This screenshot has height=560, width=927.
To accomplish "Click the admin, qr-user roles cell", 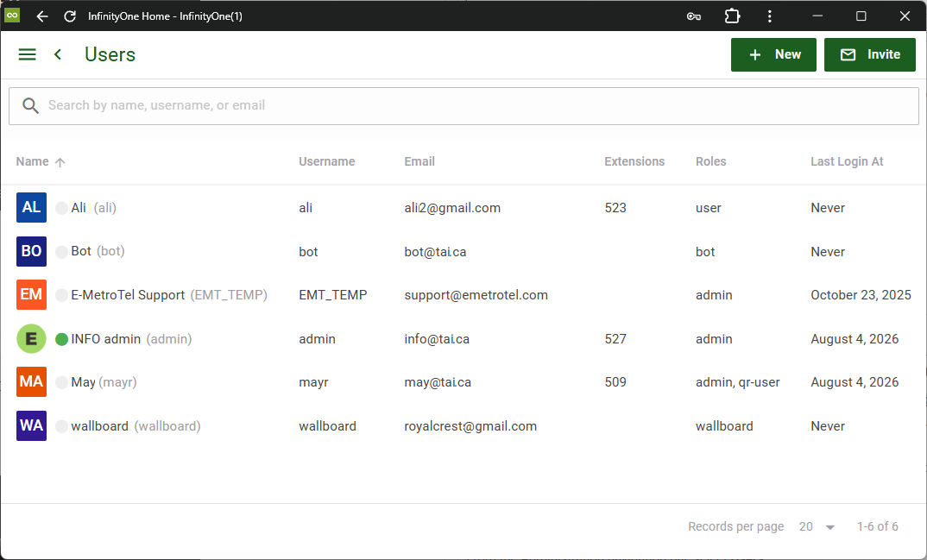I will (738, 382).
